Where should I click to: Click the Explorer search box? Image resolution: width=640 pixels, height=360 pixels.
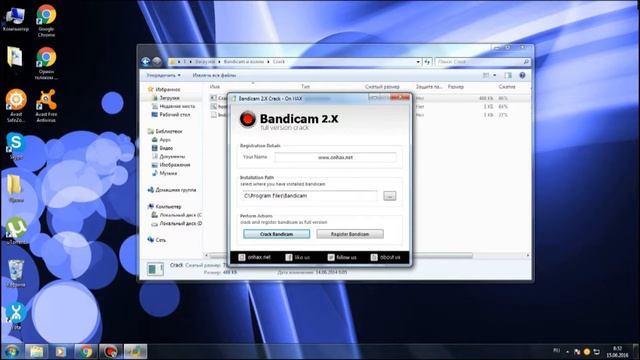(x=482, y=62)
